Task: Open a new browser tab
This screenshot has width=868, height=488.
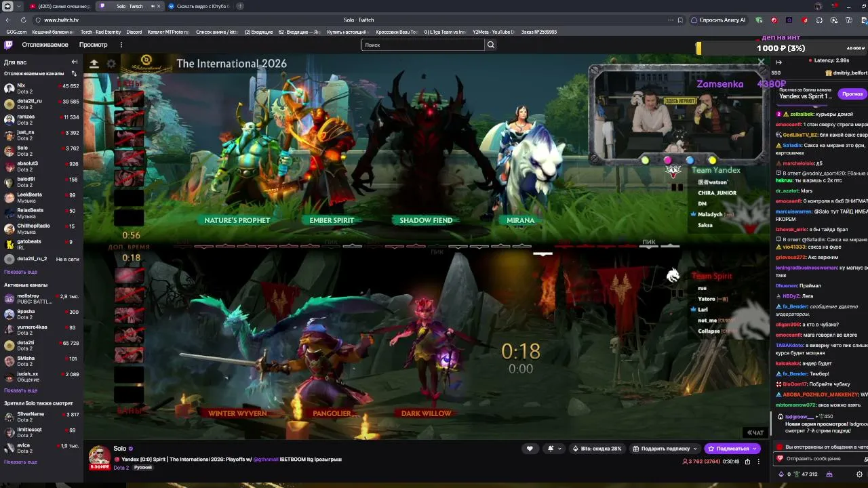Action: (240, 6)
